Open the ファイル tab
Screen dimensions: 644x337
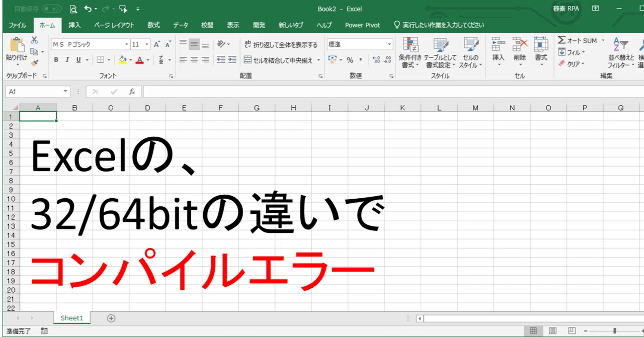17,25
